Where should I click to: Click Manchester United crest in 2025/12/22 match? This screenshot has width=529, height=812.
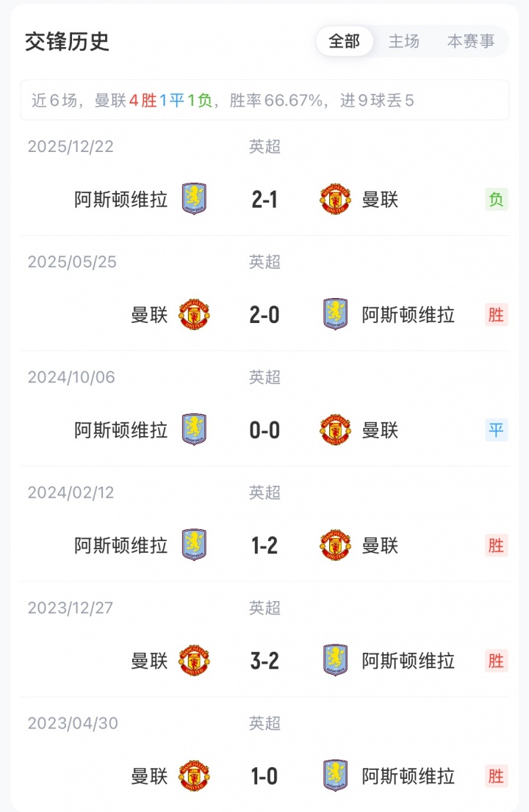[x=335, y=199]
